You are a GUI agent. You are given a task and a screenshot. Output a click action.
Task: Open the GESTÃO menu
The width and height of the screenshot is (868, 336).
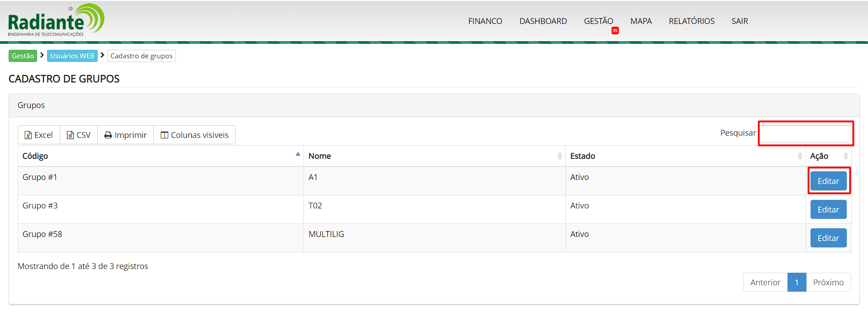coord(598,21)
